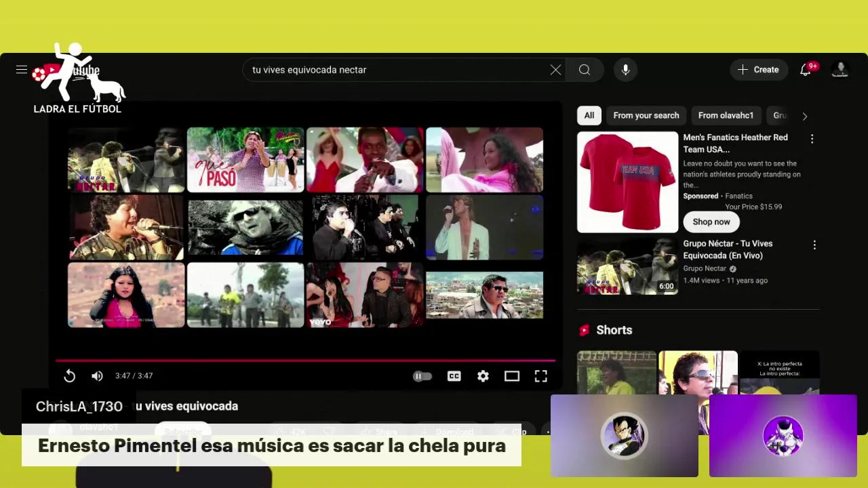
Task: Replay the video with the replay icon
Action: (x=69, y=376)
